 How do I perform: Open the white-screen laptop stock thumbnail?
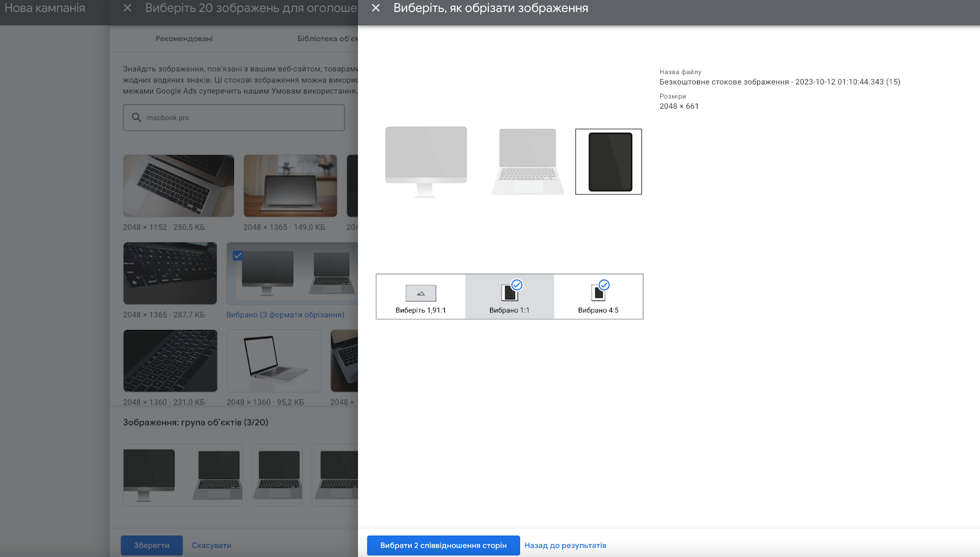click(x=274, y=361)
